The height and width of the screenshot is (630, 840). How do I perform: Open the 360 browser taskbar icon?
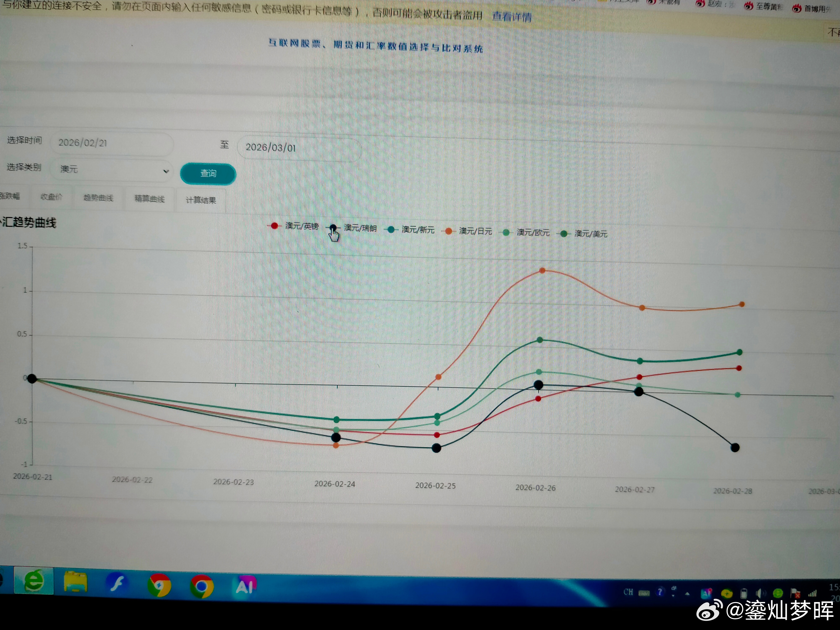[x=34, y=581]
